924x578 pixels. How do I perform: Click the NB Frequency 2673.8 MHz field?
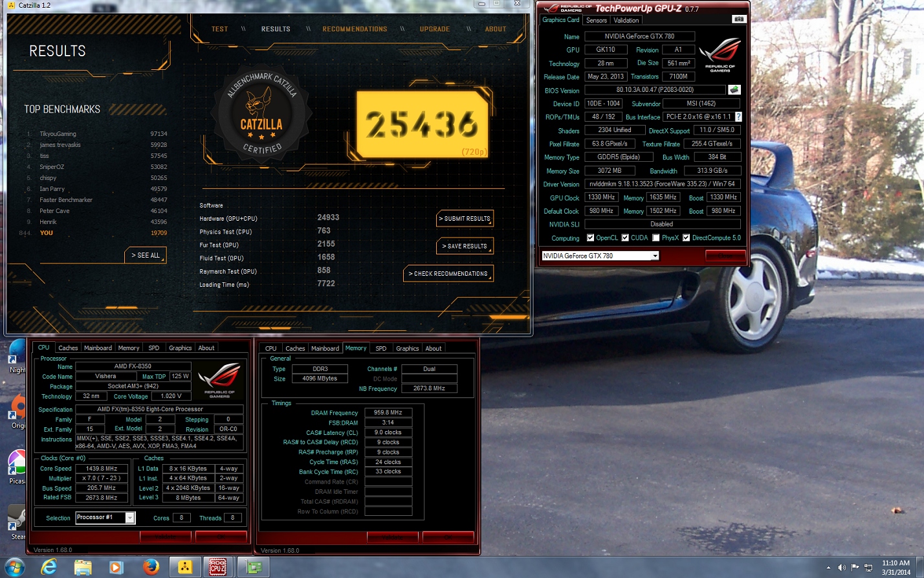pyautogui.click(x=429, y=388)
